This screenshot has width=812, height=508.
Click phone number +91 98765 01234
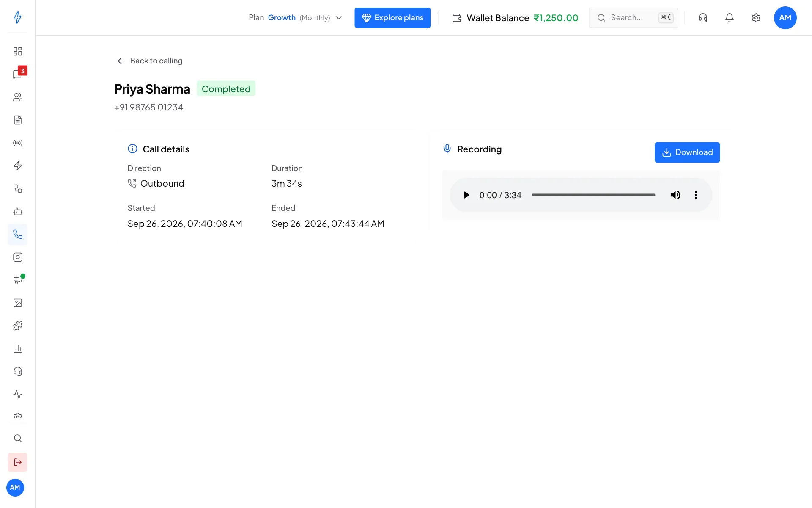point(148,108)
